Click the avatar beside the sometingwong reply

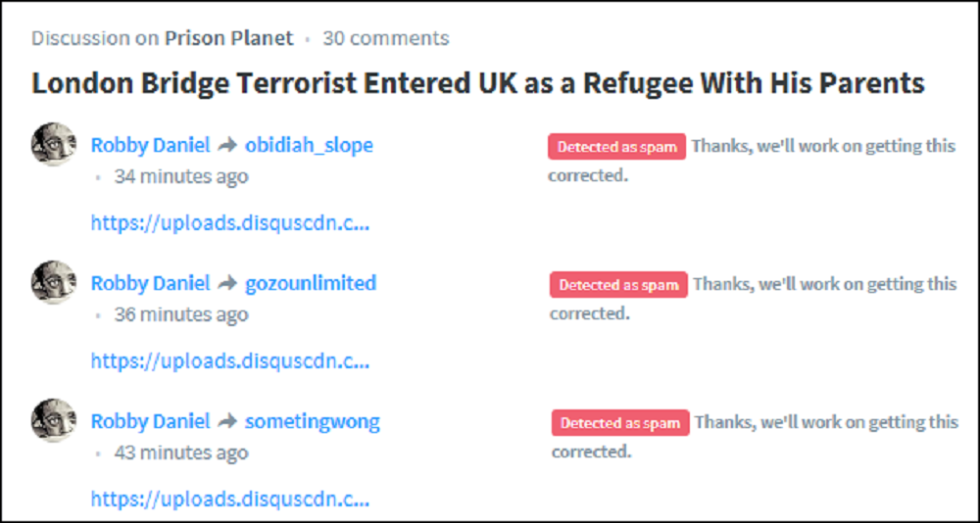click(53, 421)
